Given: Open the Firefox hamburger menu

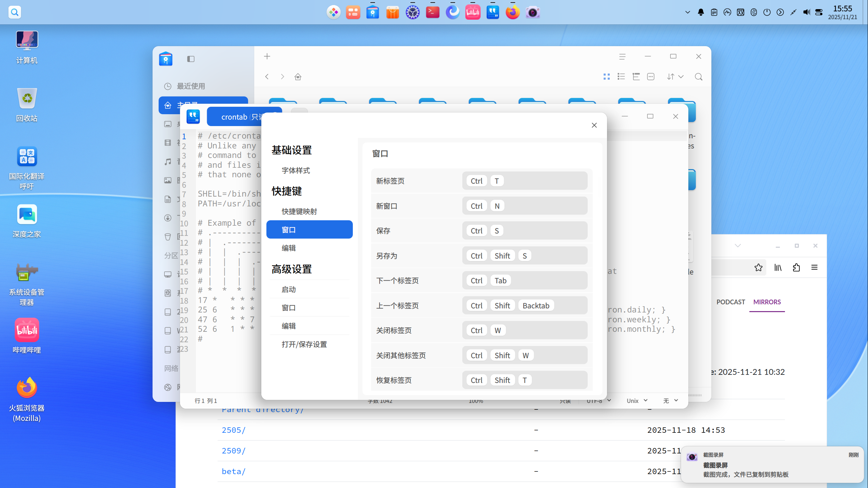Looking at the screenshot, I should [814, 268].
